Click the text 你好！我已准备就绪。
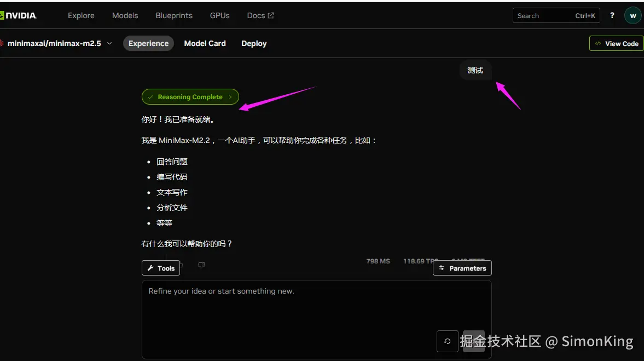This screenshot has height=361, width=644. pos(178,119)
